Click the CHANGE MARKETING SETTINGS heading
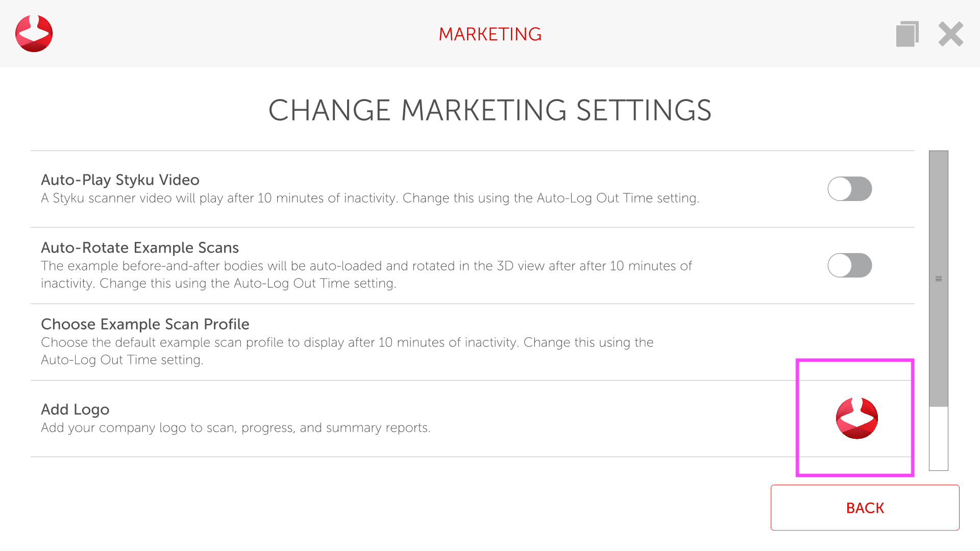This screenshot has height=551, width=980. (x=489, y=110)
